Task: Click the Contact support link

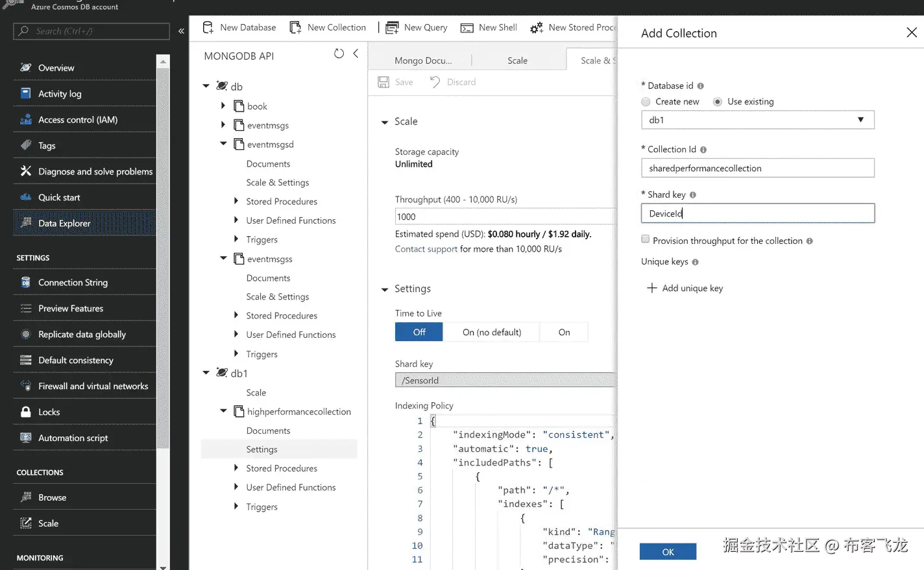Action: (426, 248)
